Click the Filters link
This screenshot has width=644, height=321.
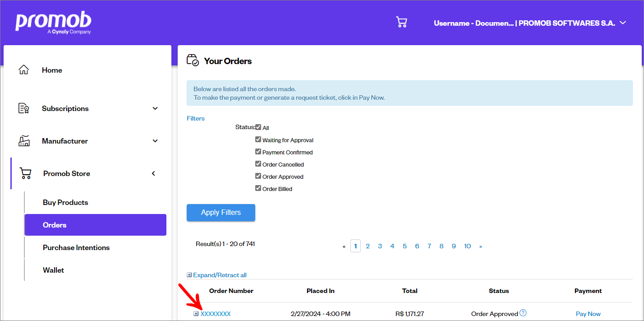pyautogui.click(x=196, y=118)
